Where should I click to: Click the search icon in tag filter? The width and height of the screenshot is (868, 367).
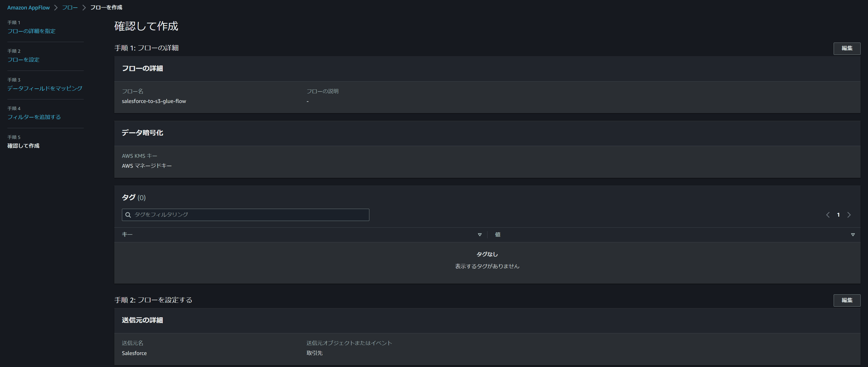point(128,215)
